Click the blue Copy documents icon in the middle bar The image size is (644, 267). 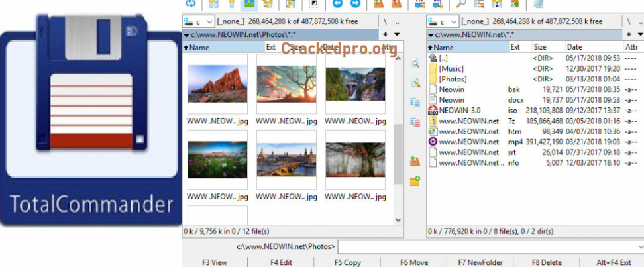pyautogui.click(x=415, y=102)
